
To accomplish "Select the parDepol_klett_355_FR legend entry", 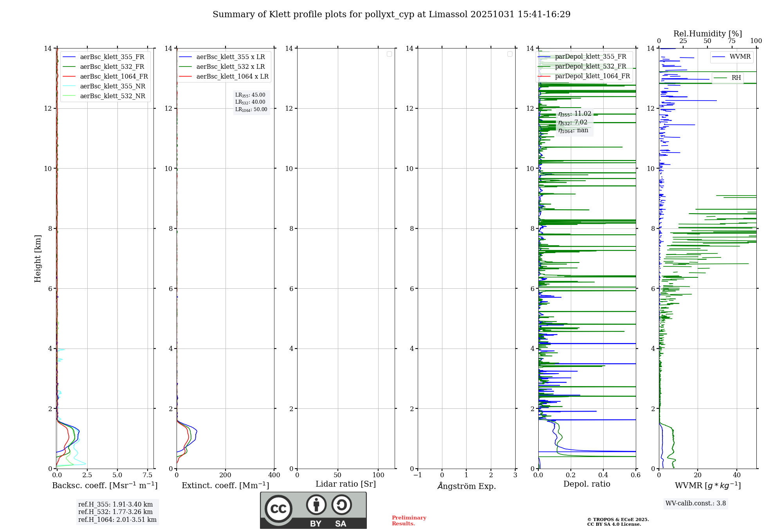I will 590,57.
